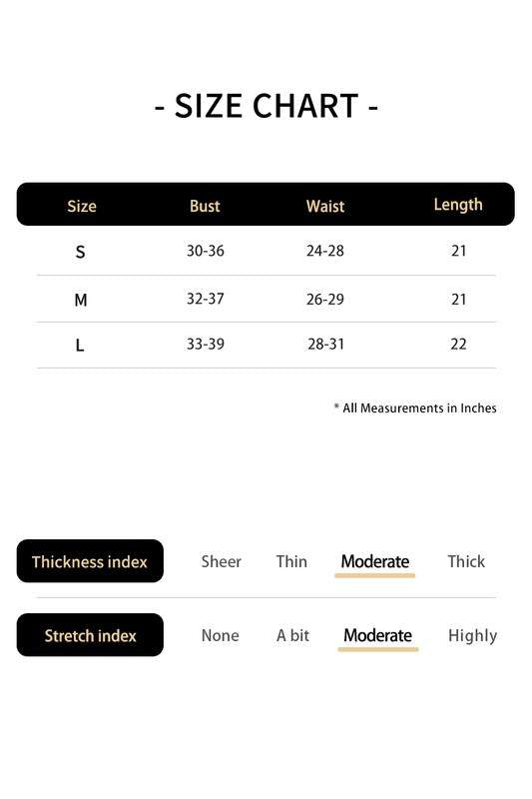532x799 pixels.
Task: Select the Bust column header
Action: point(205,206)
